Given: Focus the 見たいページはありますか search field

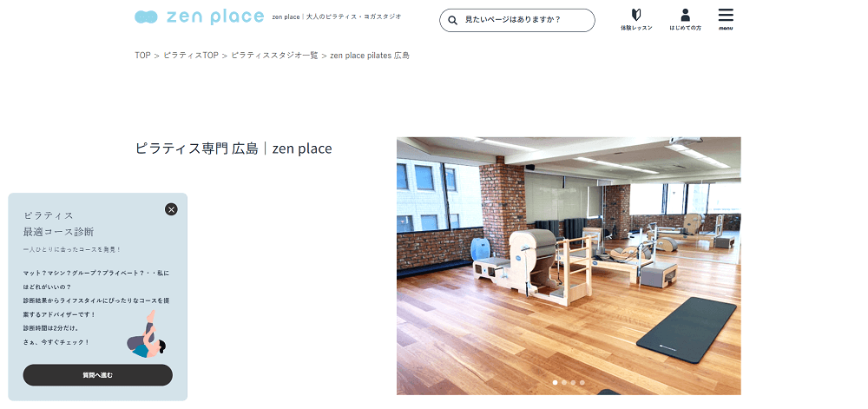Looking at the screenshot, I should point(517,21).
